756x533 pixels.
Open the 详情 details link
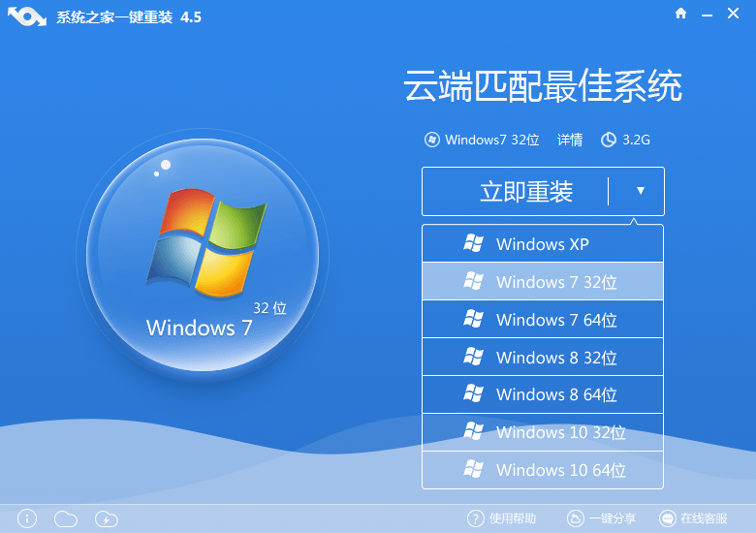click(x=570, y=140)
